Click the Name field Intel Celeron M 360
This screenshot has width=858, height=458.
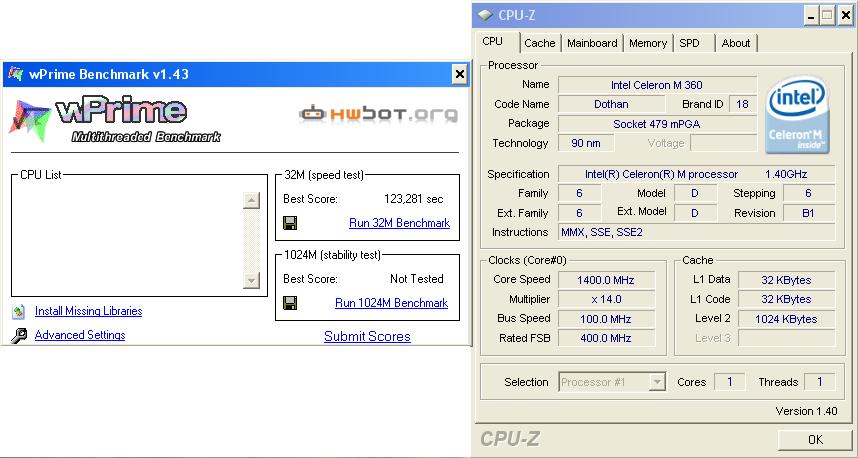click(657, 85)
